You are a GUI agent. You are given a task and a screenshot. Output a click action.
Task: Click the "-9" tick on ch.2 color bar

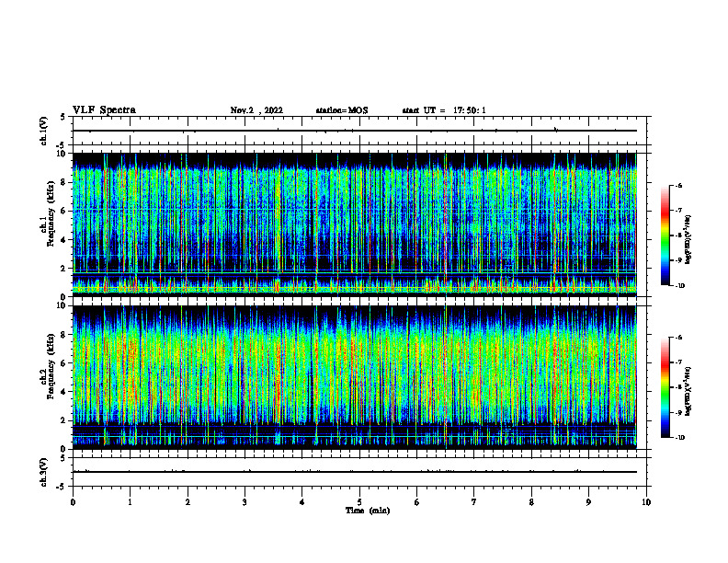coord(678,412)
